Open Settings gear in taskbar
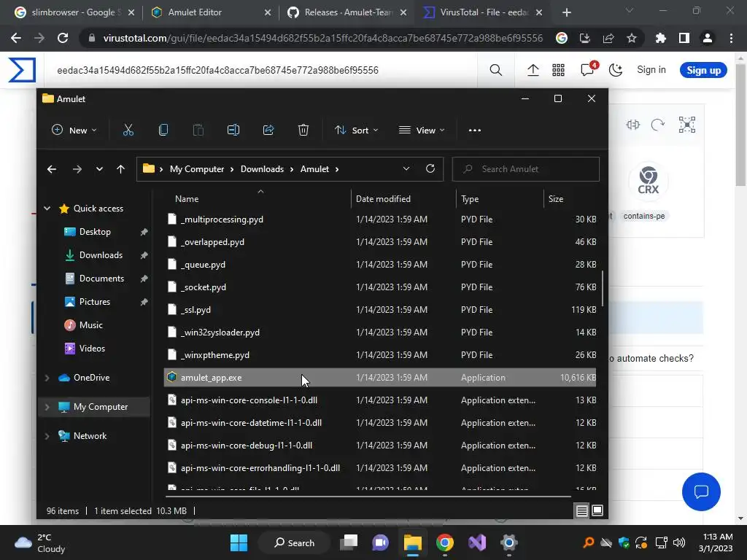Screen dimensions: 747x560 pyautogui.click(x=508, y=542)
